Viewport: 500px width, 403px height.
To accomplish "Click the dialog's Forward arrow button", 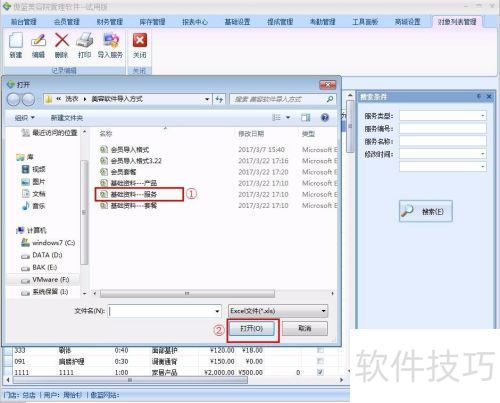I will click(28, 99).
